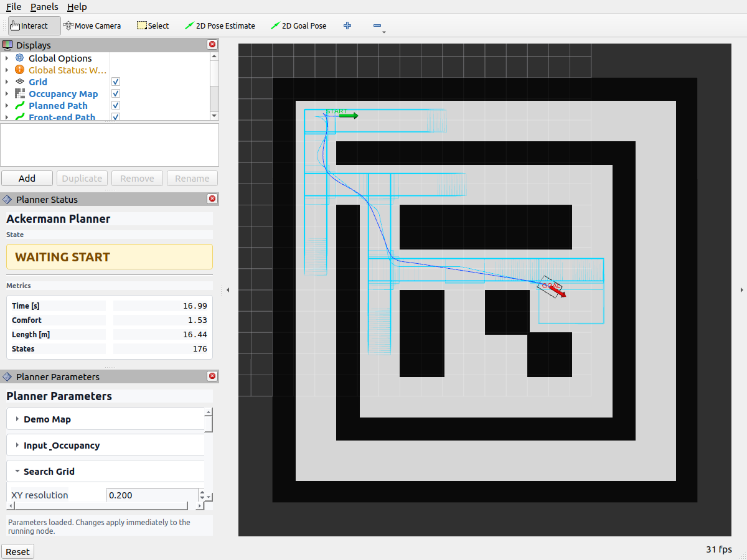Click the WAITING START state box
The height and width of the screenshot is (560, 747).
click(x=110, y=257)
